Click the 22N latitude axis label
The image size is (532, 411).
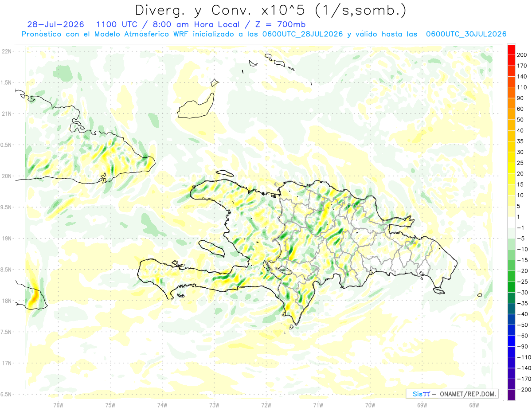[x=8, y=51]
